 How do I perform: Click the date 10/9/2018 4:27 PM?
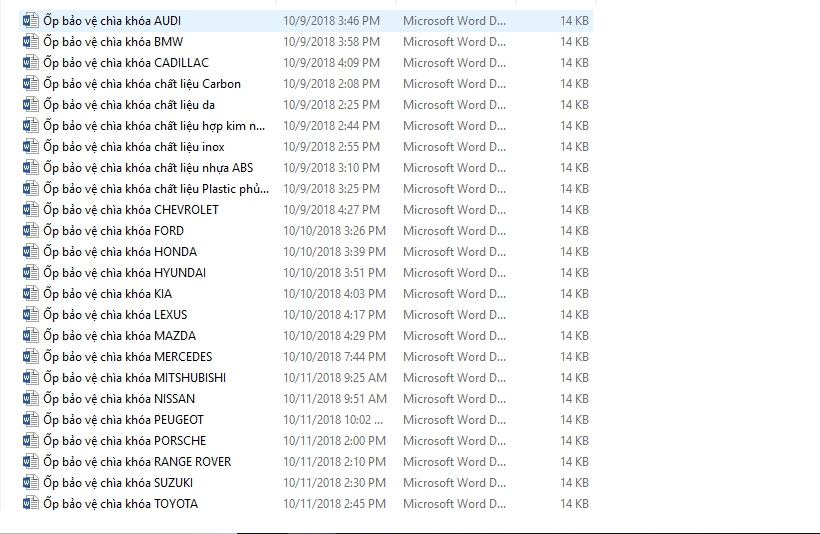point(332,210)
